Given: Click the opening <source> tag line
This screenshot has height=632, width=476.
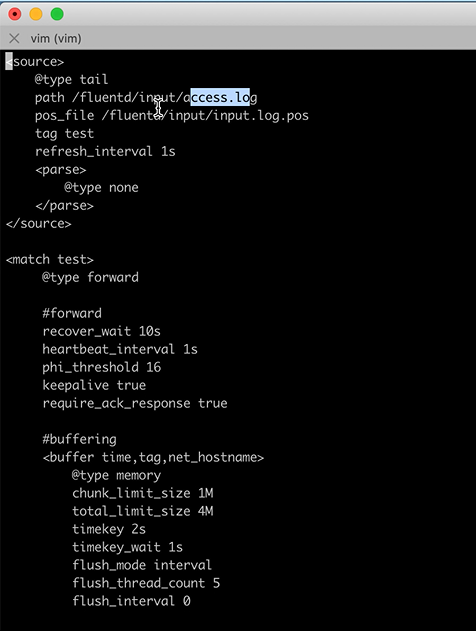Looking at the screenshot, I should (x=35, y=62).
